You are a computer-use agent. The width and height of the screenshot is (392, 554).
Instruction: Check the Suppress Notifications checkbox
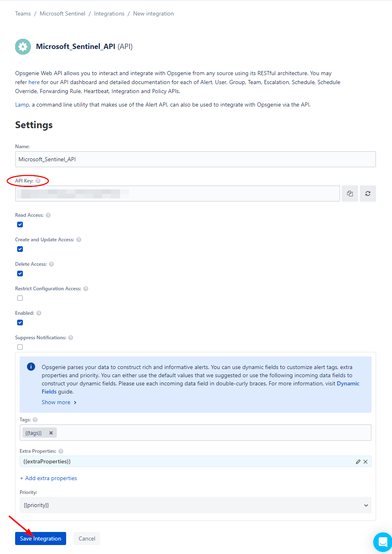tap(20, 347)
